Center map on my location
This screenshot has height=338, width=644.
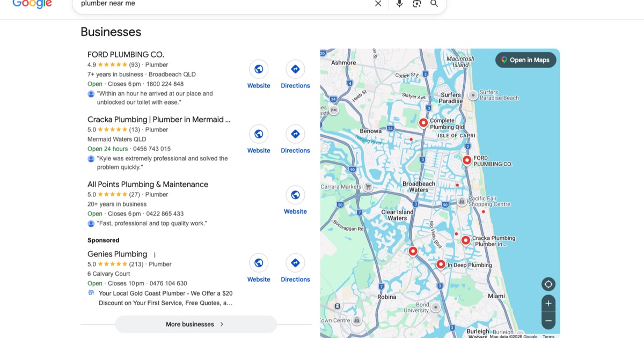click(x=548, y=284)
